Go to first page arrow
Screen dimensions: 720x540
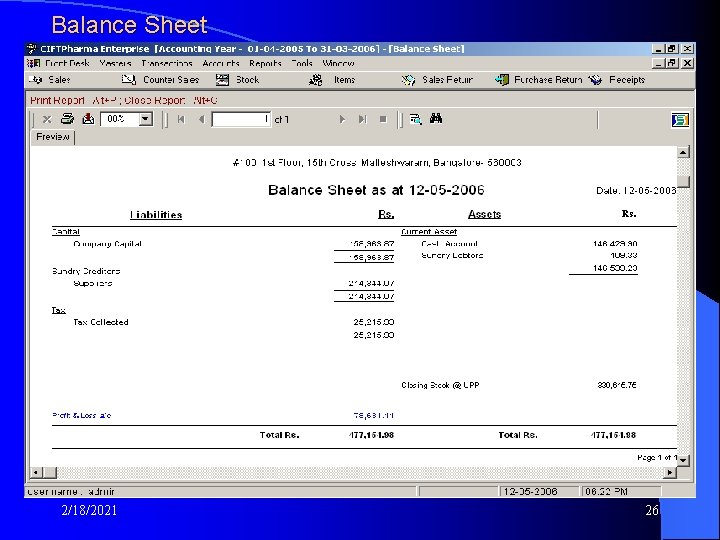(181, 119)
